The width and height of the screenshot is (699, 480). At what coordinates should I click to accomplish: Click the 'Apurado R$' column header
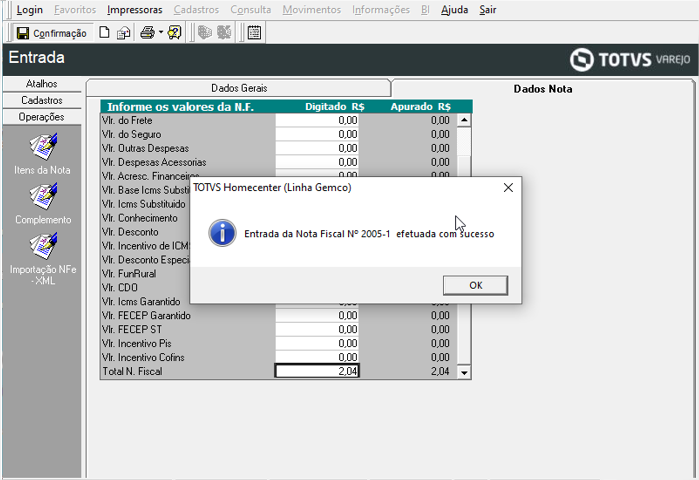point(420,107)
